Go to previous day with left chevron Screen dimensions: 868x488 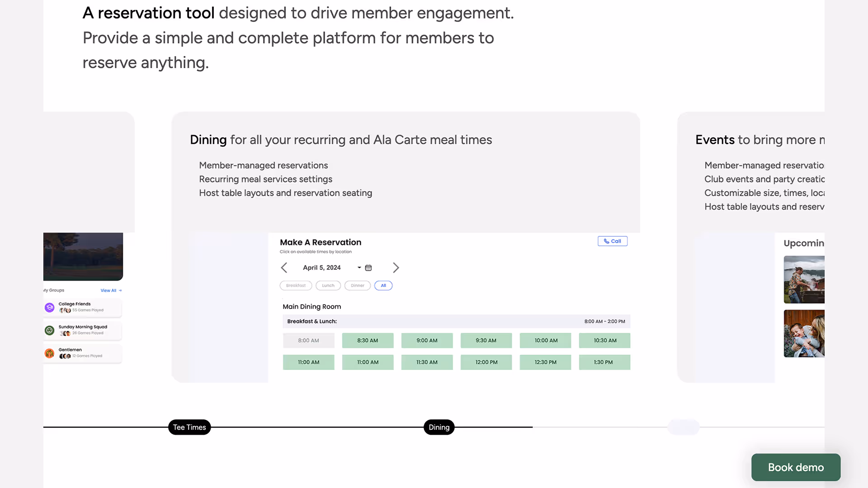284,268
